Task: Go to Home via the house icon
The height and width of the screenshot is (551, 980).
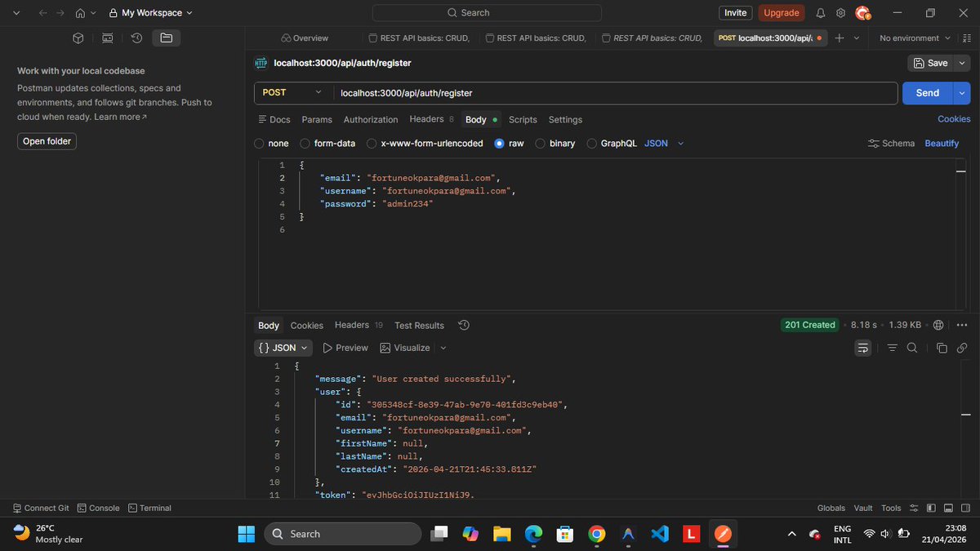Action: [80, 13]
